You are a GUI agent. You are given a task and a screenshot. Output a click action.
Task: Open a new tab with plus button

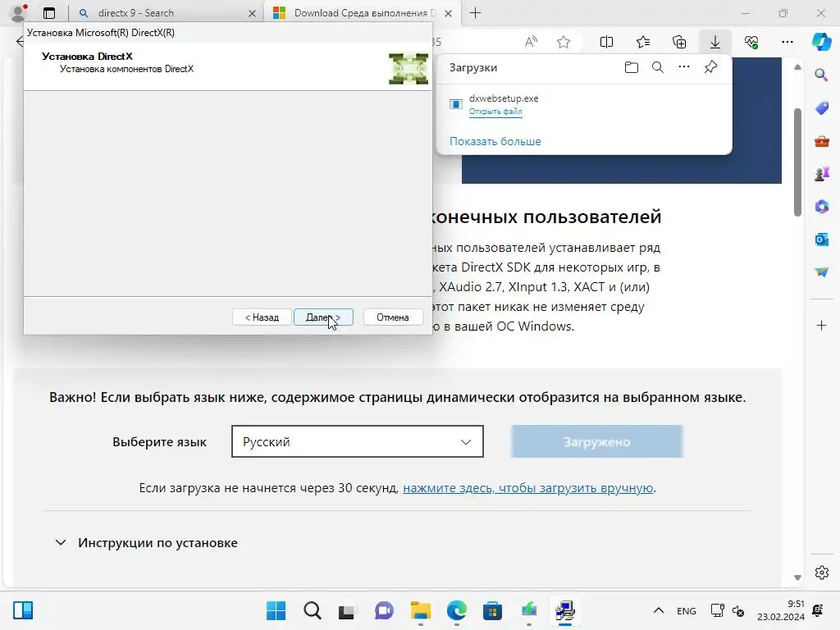(x=475, y=13)
